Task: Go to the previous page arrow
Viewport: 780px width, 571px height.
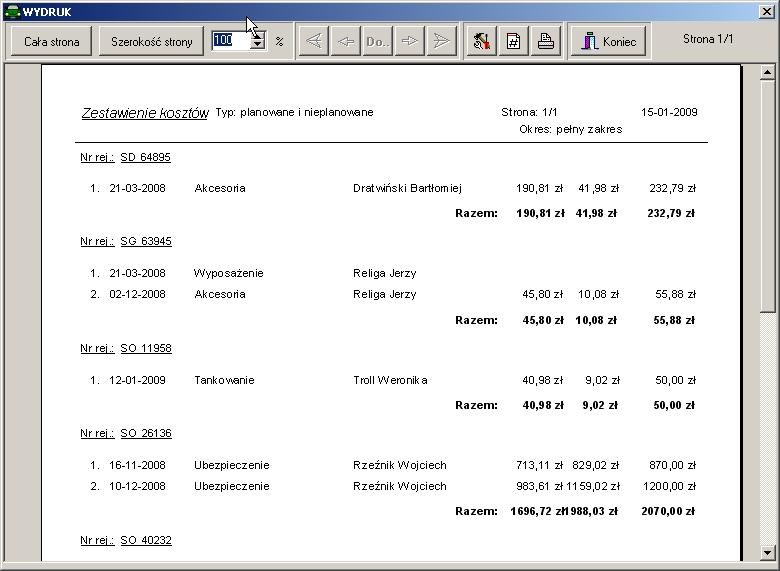Action: (x=346, y=41)
